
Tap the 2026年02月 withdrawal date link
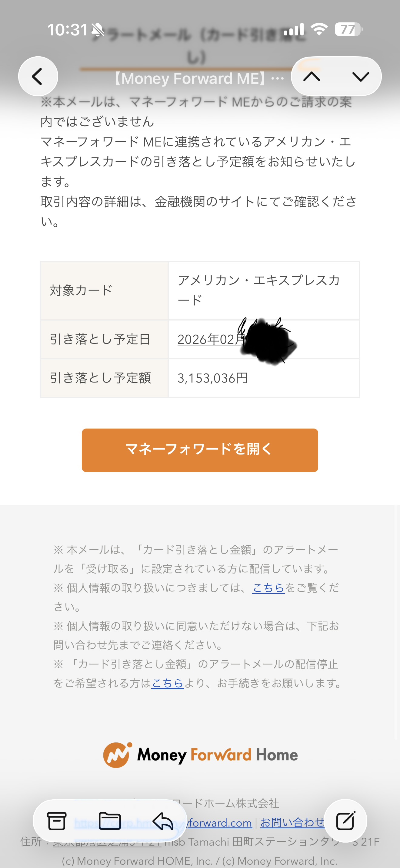click(211, 339)
